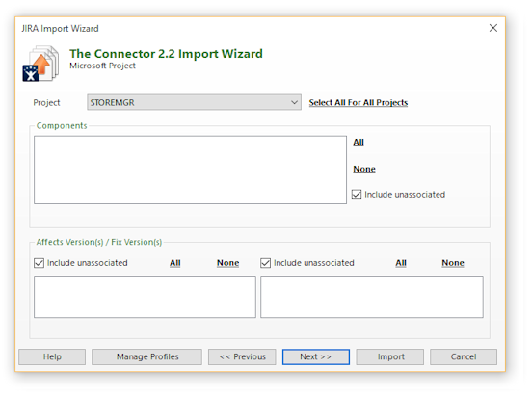Click None link for Affects Version(s)

click(x=228, y=263)
